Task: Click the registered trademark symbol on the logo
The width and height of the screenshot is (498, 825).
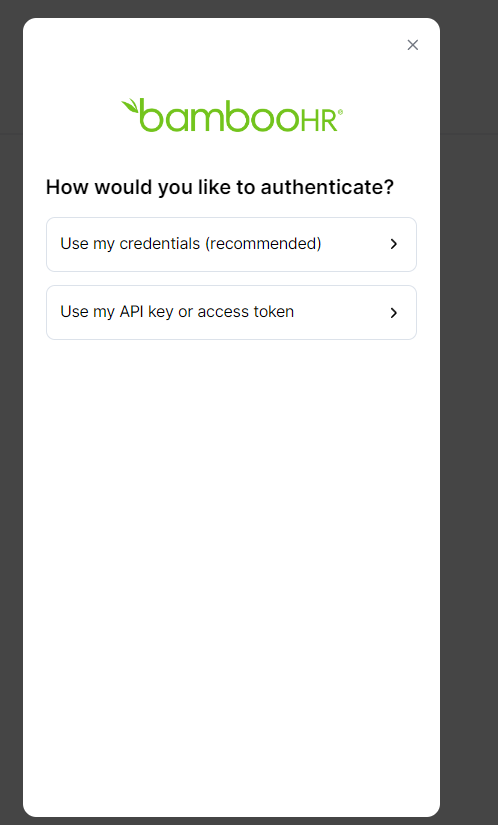Action: [x=340, y=112]
